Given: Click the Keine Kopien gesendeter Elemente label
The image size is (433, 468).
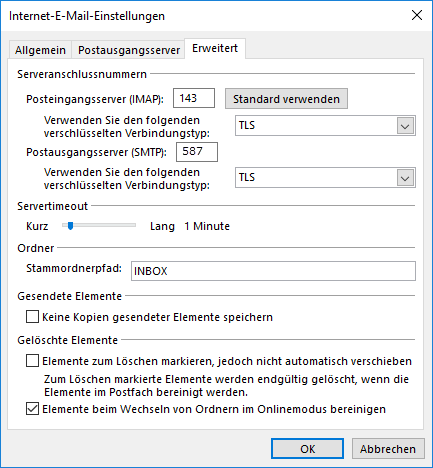Looking at the screenshot, I should pos(157,317).
